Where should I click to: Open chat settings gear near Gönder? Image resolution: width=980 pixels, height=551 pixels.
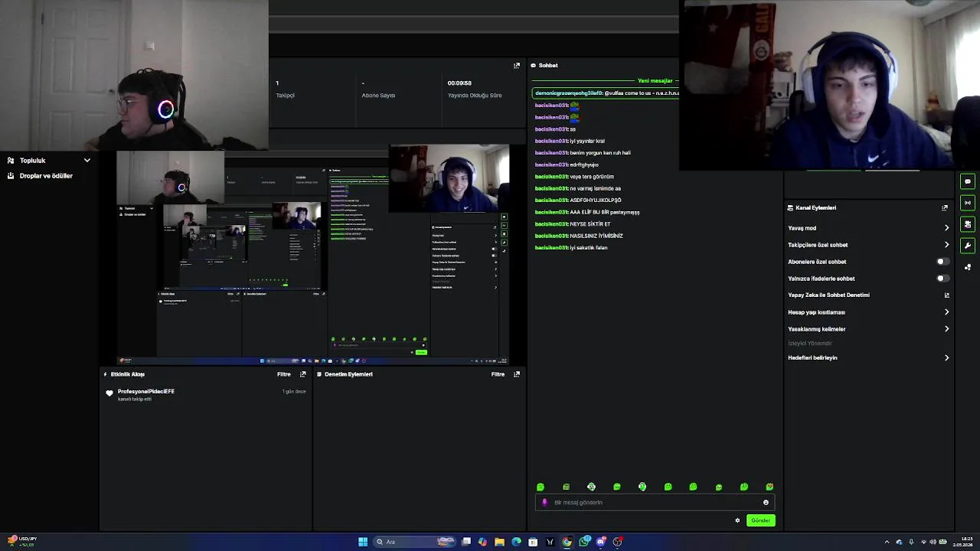[737, 520]
